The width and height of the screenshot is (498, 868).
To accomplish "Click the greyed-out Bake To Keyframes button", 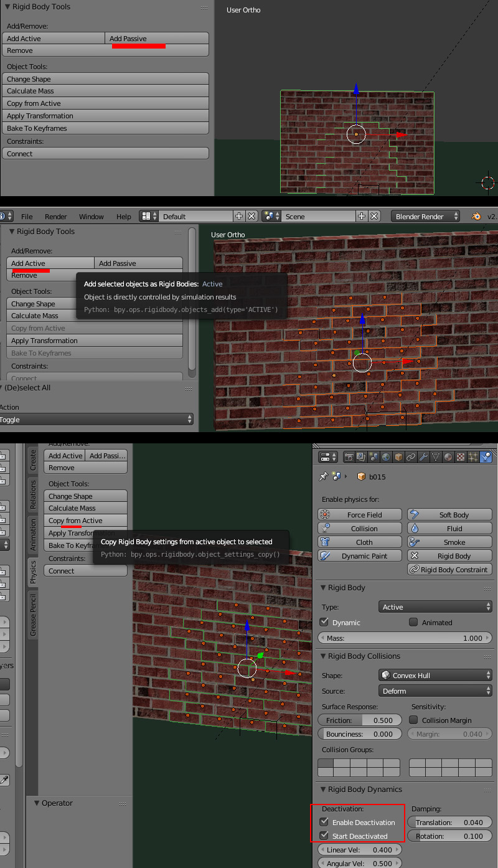I will tap(95, 353).
